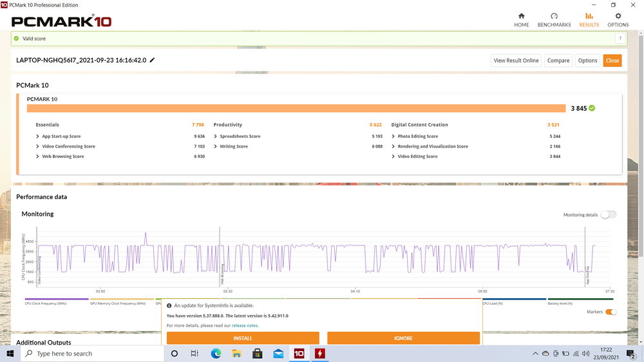
Task: Show hidden system tray icons
Action: coord(535,354)
